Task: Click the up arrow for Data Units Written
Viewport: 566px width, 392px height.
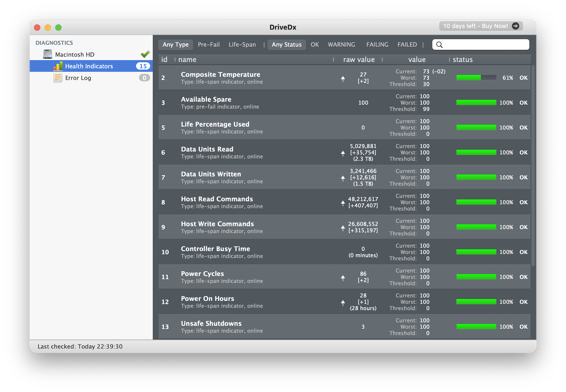Action: tap(343, 178)
